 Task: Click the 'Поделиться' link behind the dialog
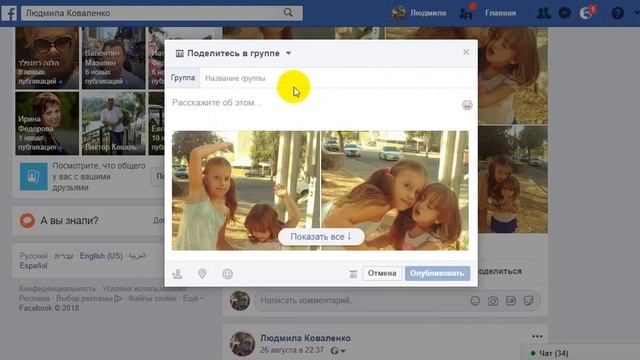pos(500,271)
